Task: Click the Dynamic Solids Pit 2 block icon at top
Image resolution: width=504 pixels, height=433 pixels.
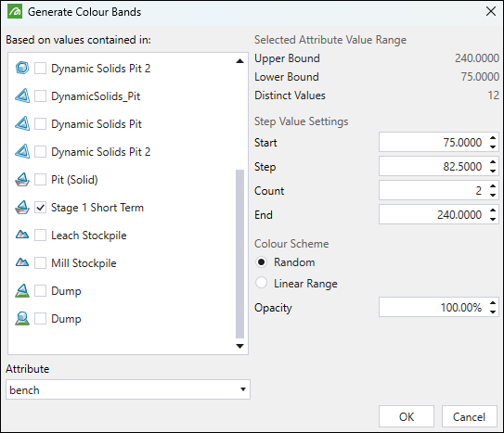Action: [22, 68]
